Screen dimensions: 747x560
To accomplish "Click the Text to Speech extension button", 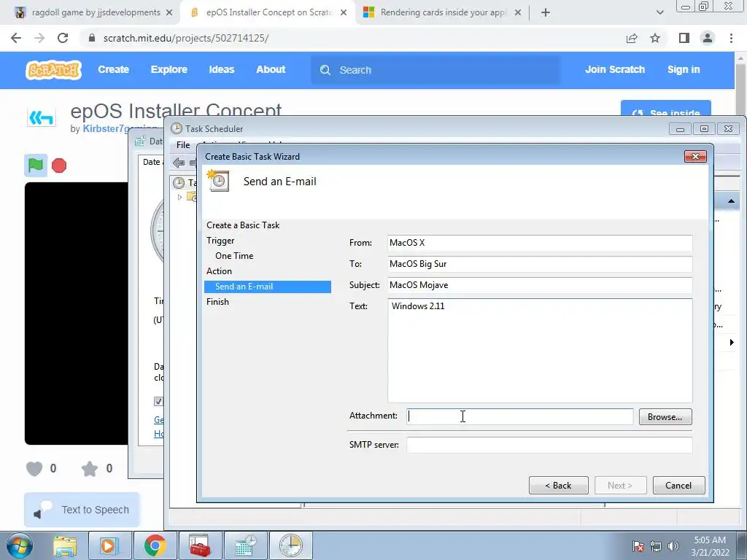I will click(x=82, y=510).
